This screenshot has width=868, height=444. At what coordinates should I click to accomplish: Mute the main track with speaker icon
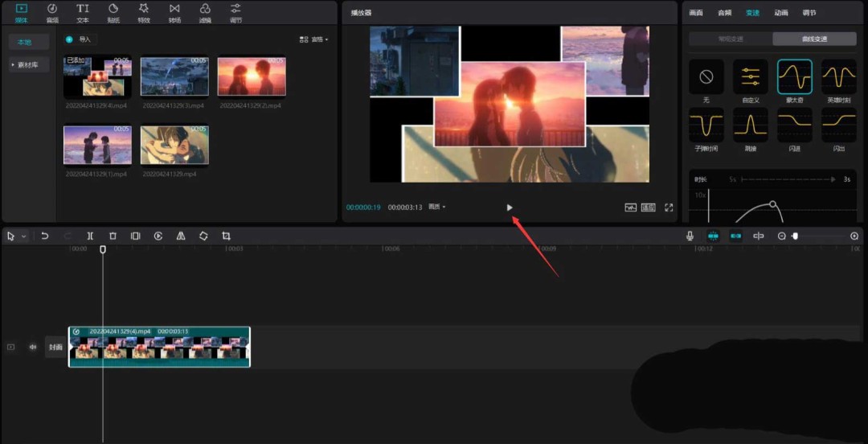pyautogui.click(x=33, y=347)
